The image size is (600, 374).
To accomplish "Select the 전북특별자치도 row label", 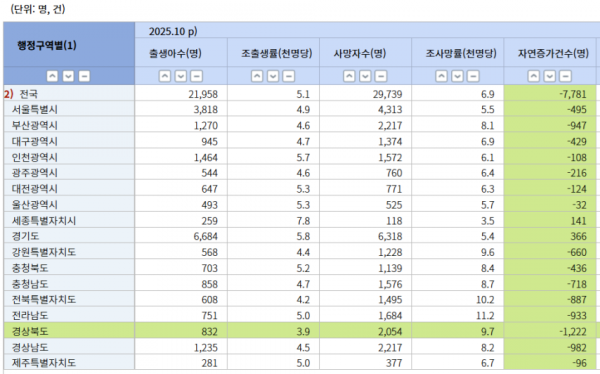I will 44,299.
